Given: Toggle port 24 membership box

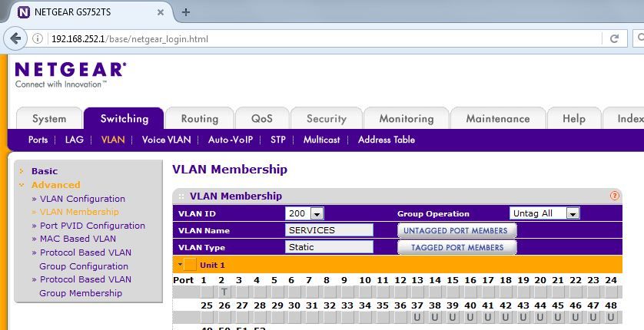Looking at the screenshot, I should pos(611,292).
